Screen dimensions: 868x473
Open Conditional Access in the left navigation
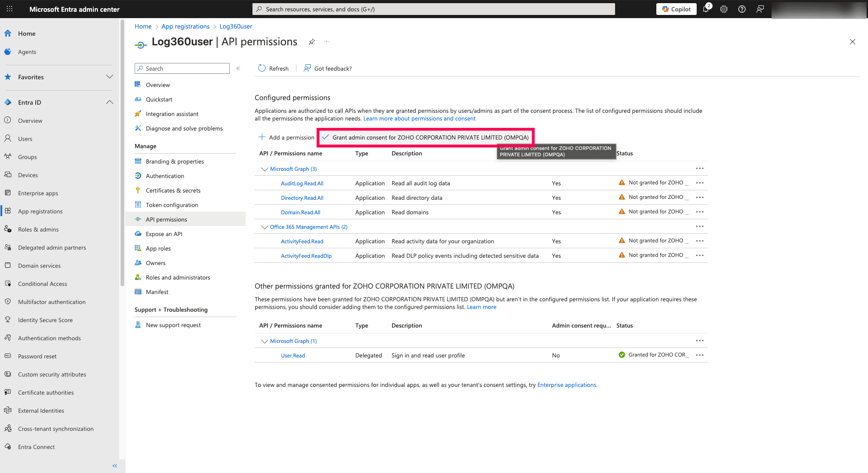42,284
